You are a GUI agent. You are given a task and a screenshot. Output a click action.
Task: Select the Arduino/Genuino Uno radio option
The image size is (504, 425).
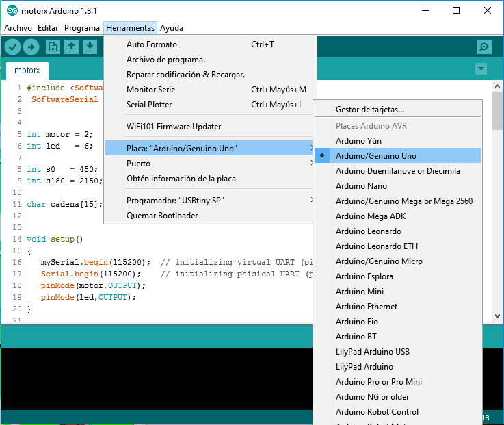click(x=397, y=156)
